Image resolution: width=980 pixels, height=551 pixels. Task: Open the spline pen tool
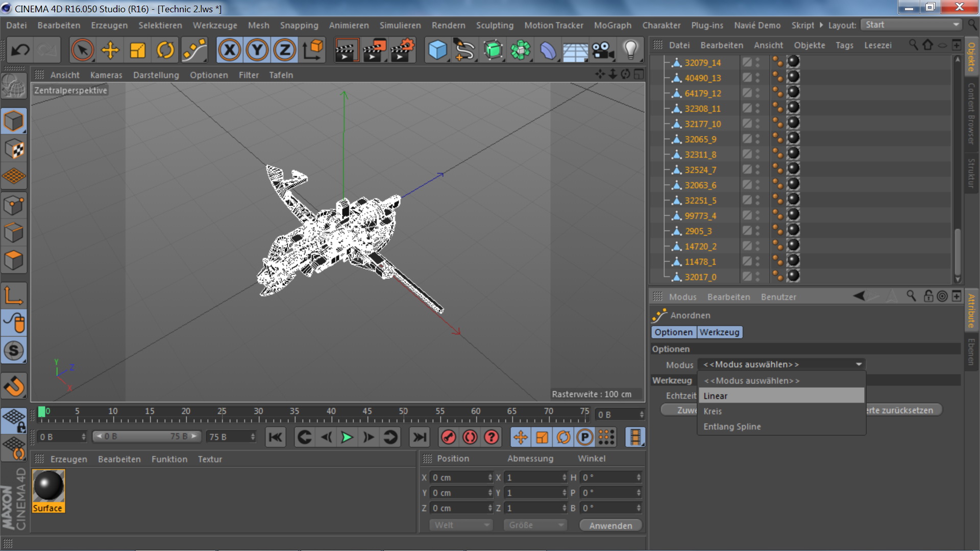(465, 50)
